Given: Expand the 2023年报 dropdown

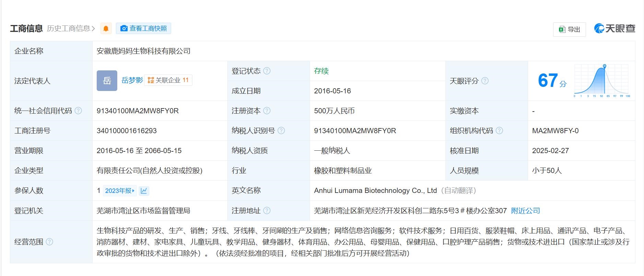Looking at the screenshot, I should pyautogui.click(x=120, y=191).
